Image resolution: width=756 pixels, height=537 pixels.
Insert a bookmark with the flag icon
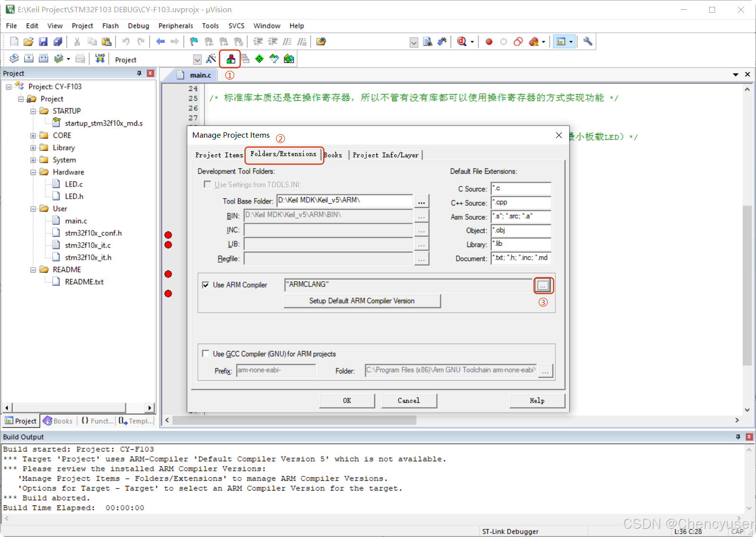(x=194, y=42)
